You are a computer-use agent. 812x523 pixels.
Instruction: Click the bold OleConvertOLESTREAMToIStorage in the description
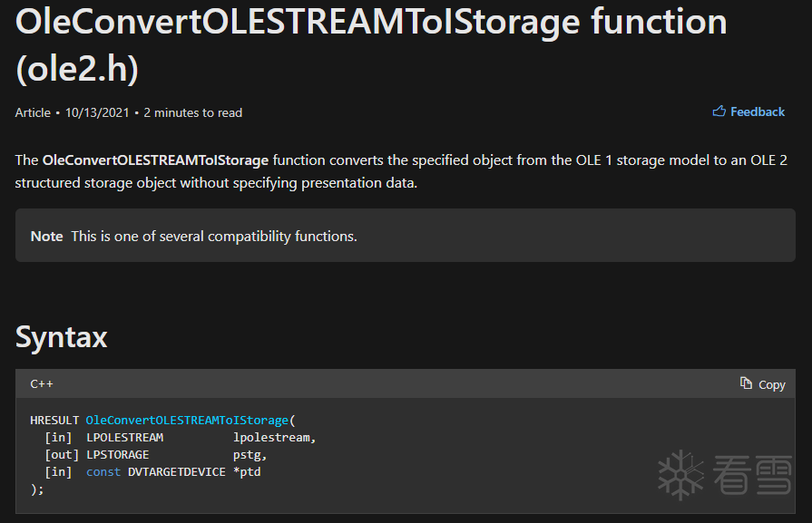[155, 160]
